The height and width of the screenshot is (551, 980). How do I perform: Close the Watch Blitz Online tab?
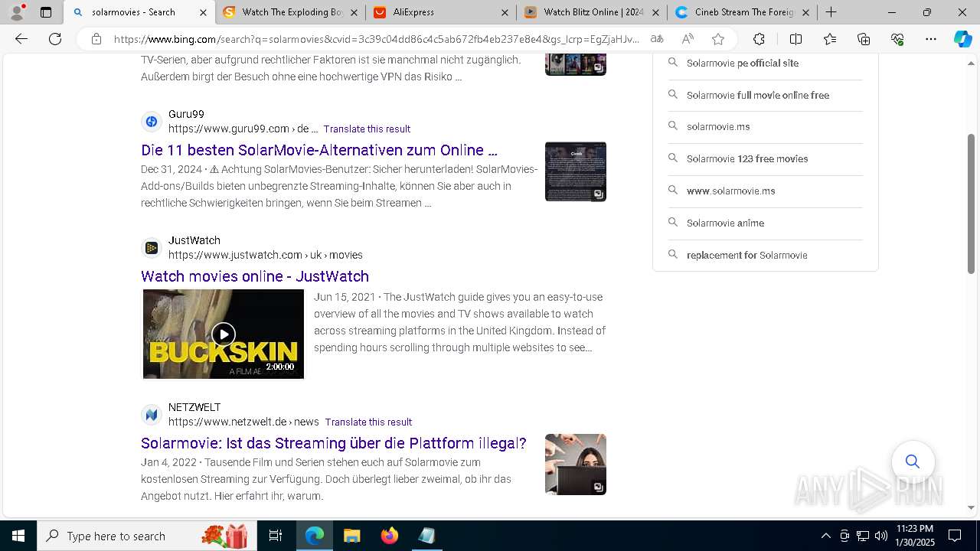655,12
